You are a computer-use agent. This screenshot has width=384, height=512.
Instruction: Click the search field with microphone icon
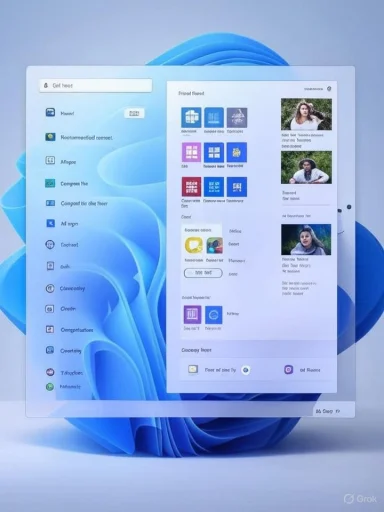click(96, 86)
